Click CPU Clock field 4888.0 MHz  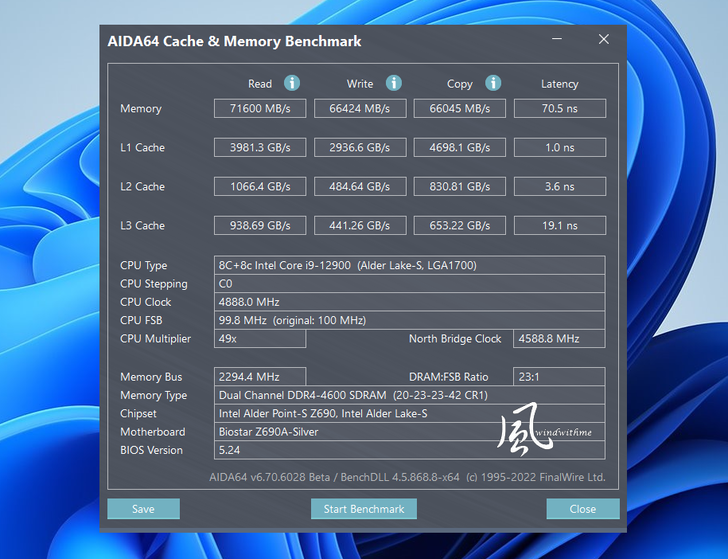coord(410,302)
